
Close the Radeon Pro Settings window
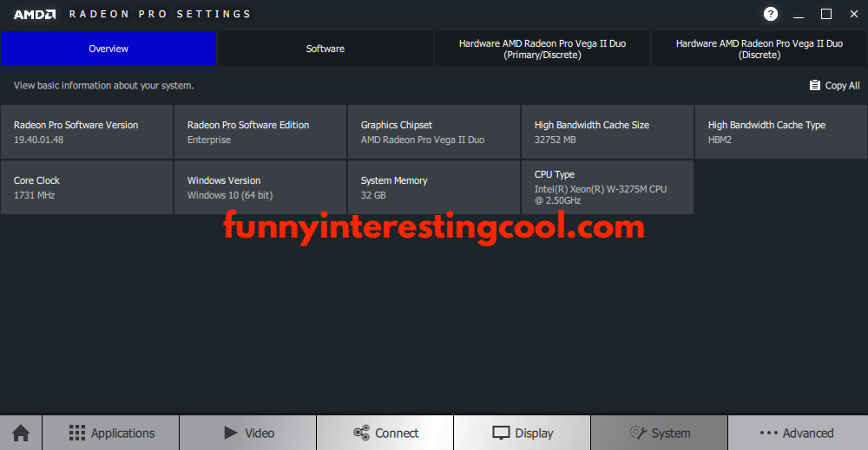click(853, 15)
